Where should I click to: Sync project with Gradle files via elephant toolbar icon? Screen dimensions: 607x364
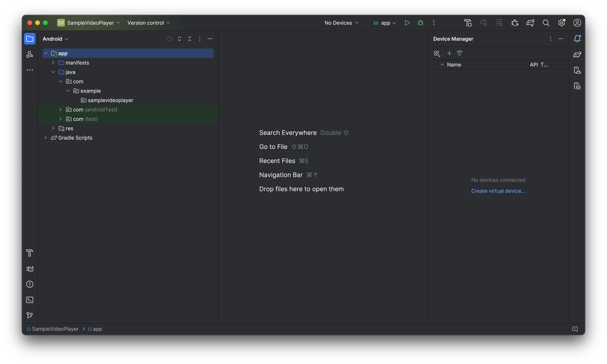click(x=530, y=23)
